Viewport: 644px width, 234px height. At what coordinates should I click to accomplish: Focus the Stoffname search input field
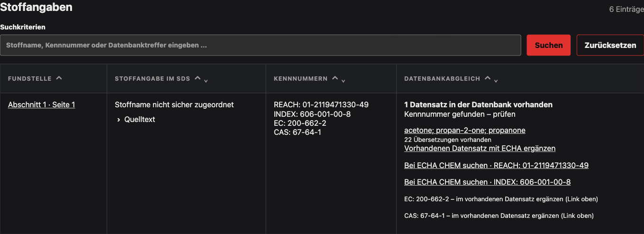(x=261, y=45)
